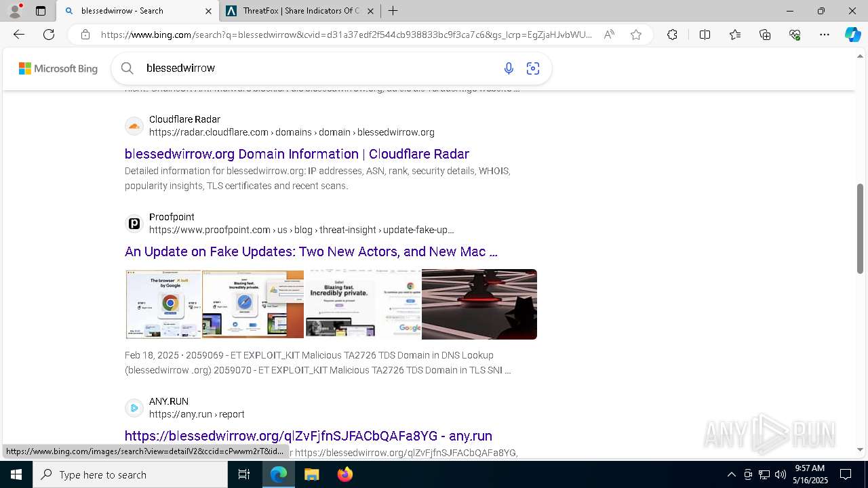Click the Cloudflare Radar favicon

[x=134, y=126]
